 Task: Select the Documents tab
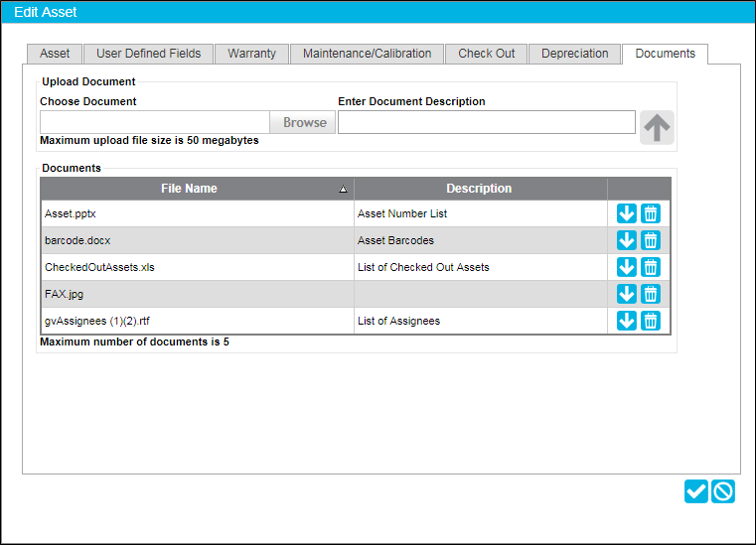665,54
